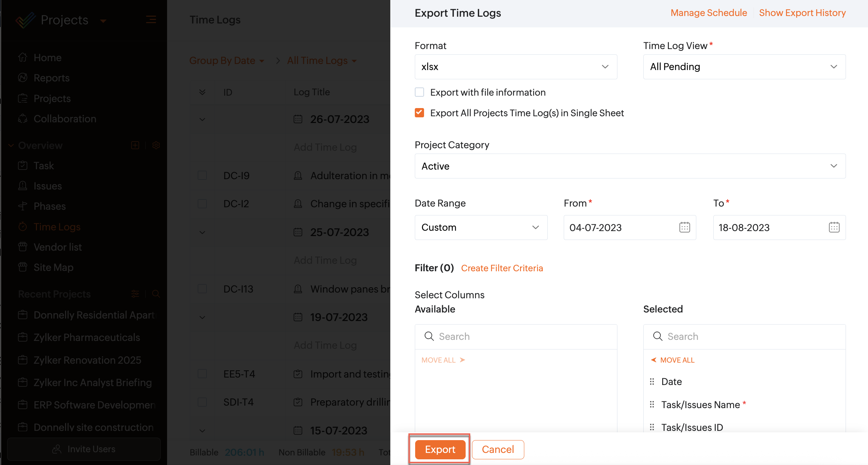Click the Available columns Search field

[x=523, y=336]
